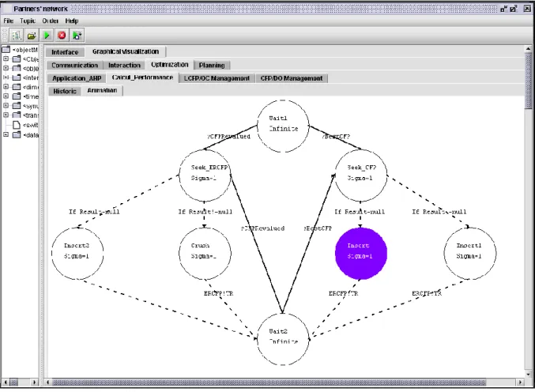Click tree panel scrollbar right arrow
The width and height of the screenshot is (535, 392).
click(34, 383)
